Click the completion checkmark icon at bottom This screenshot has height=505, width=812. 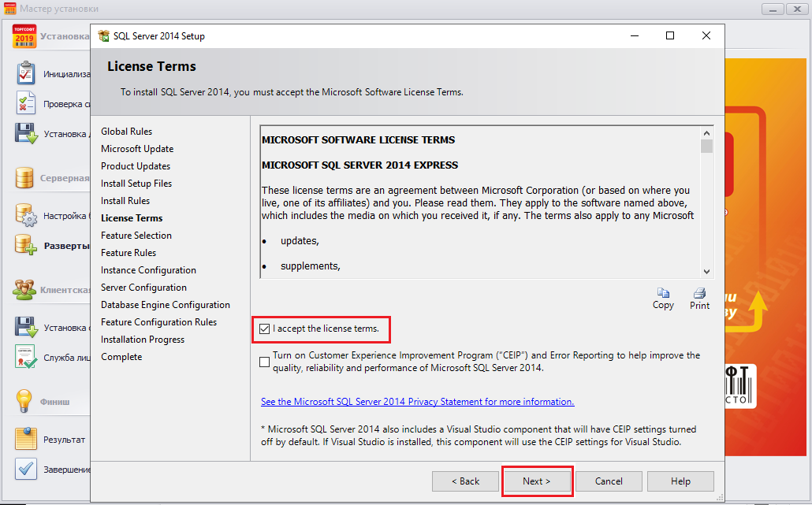(26, 469)
